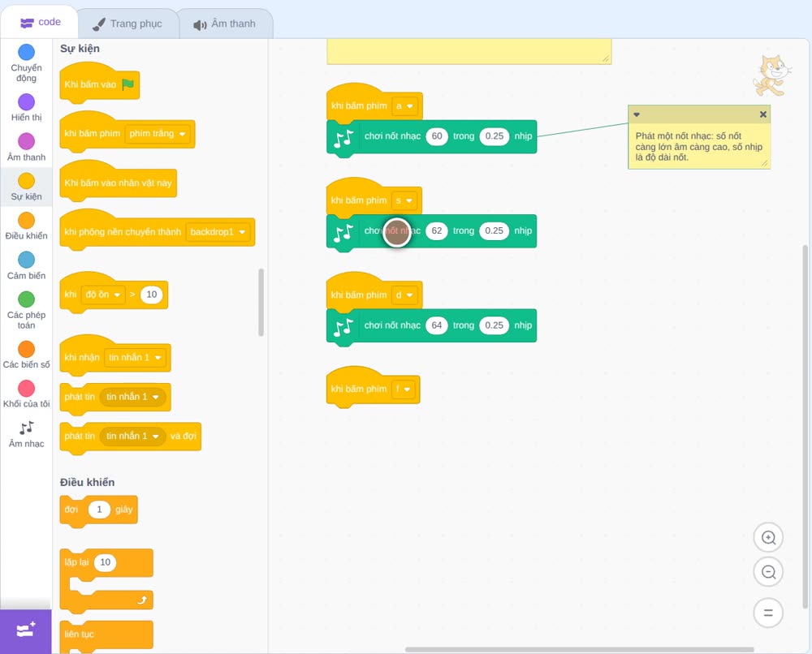The height and width of the screenshot is (654, 812).
Task: Switch to the Trang phục tab
Action: pos(128,24)
